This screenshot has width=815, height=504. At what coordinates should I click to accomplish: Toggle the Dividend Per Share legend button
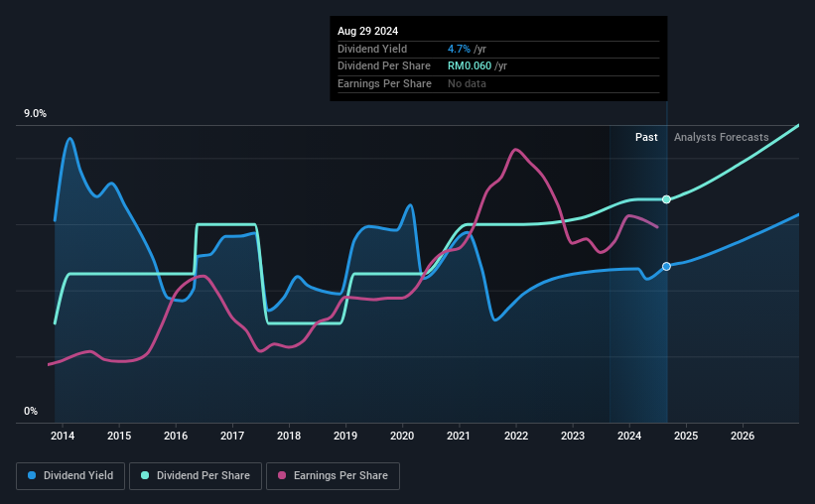196,476
